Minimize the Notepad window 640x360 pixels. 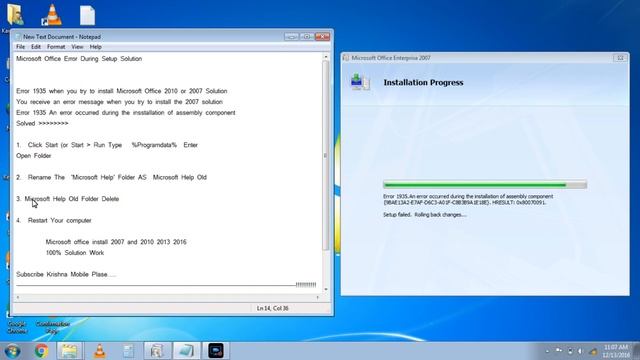(291, 37)
